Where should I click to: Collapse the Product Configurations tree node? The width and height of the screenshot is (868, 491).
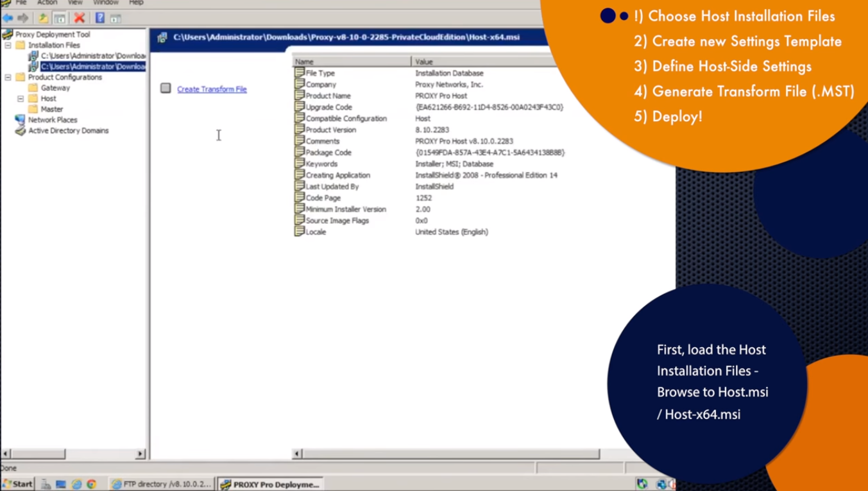tap(8, 76)
